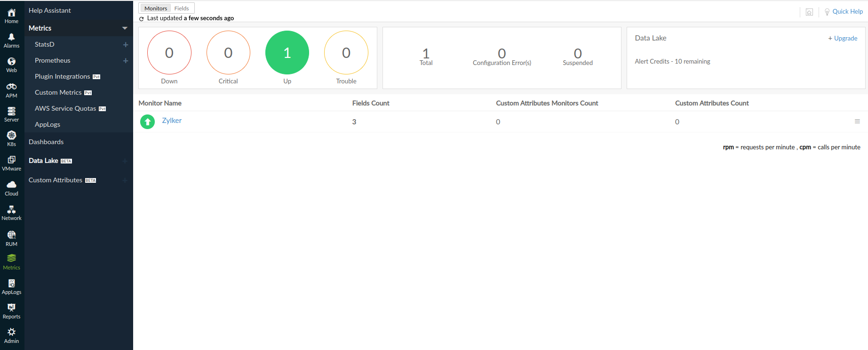Open the hamburger menu on Zylker row
868x350 pixels.
point(857,122)
